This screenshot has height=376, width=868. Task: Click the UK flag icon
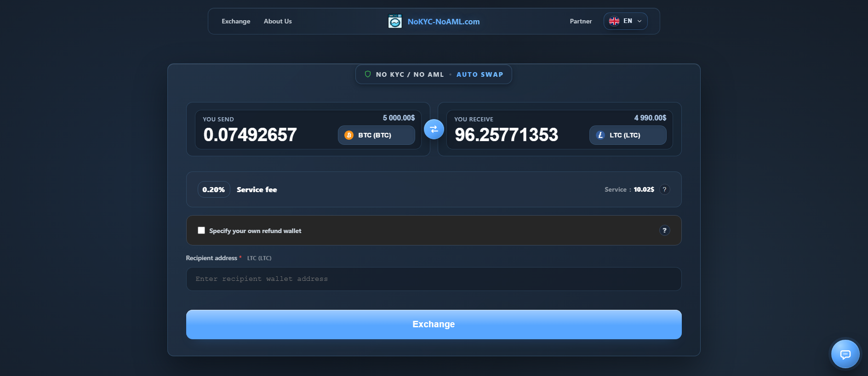(614, 21)
